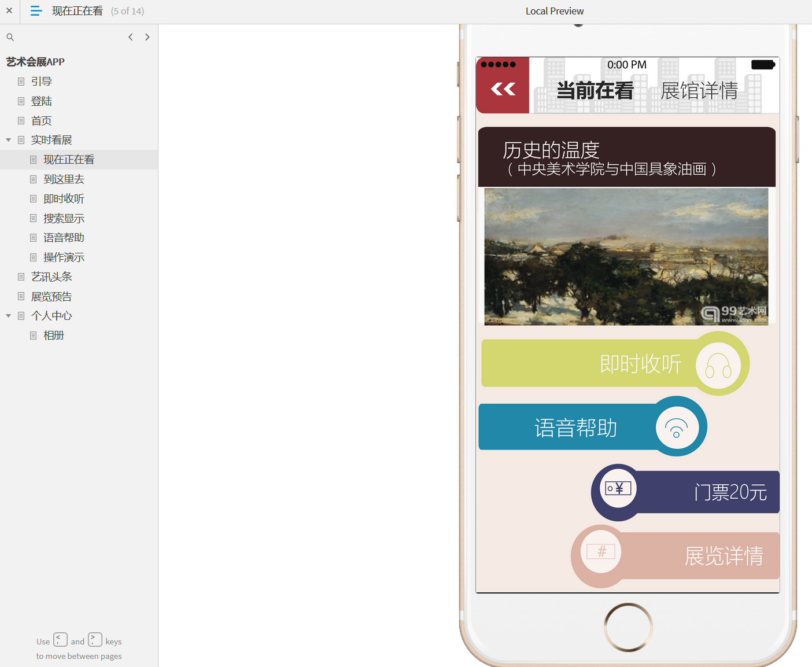The image size is (812, 667).
Task: Tap the headphones icon circle
Action: coord(718,366)
